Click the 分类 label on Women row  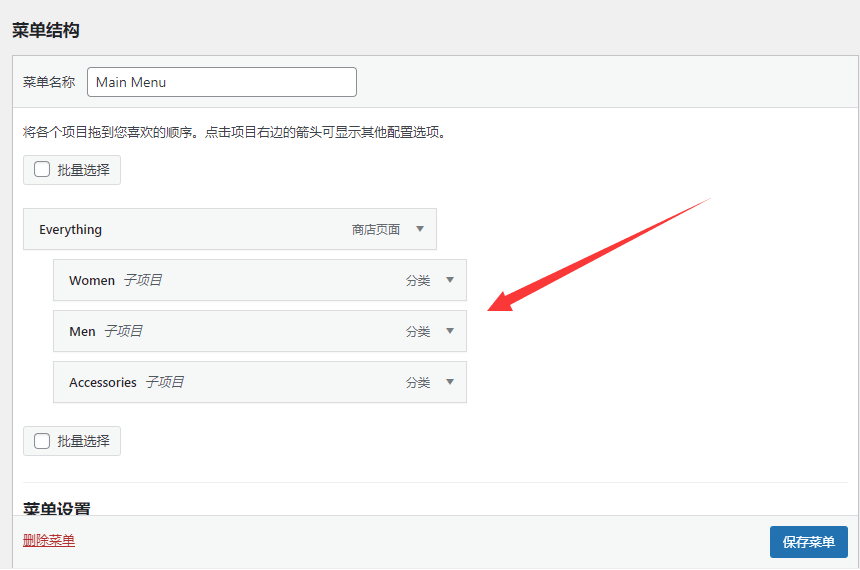(x=418, y=281)
